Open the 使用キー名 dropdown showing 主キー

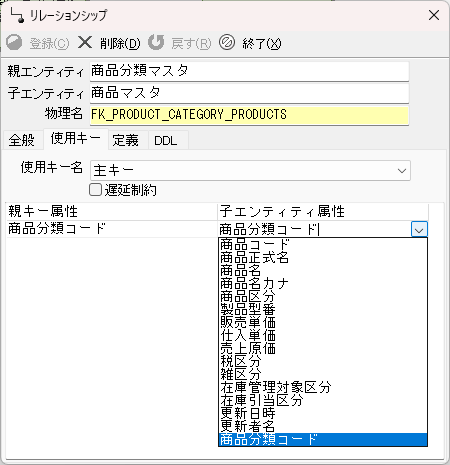(x=250, y=170)
